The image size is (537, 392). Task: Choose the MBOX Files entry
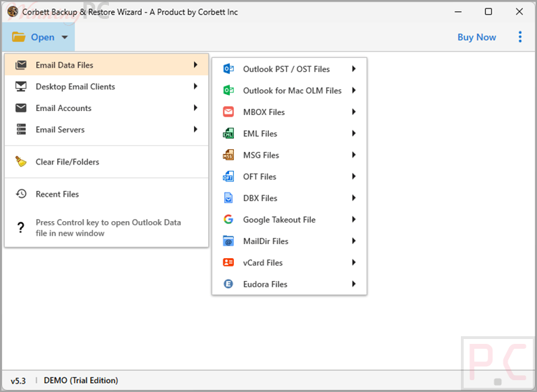point(289,112)
